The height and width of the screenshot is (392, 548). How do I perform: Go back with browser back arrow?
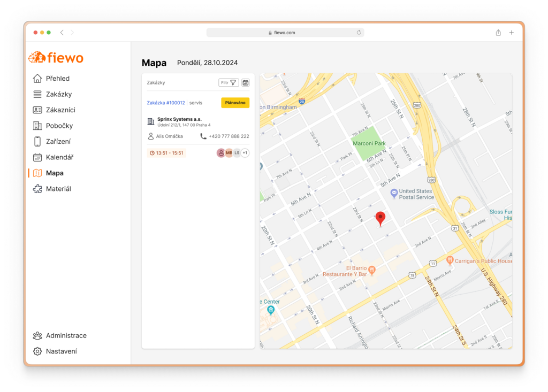point(62,33)
